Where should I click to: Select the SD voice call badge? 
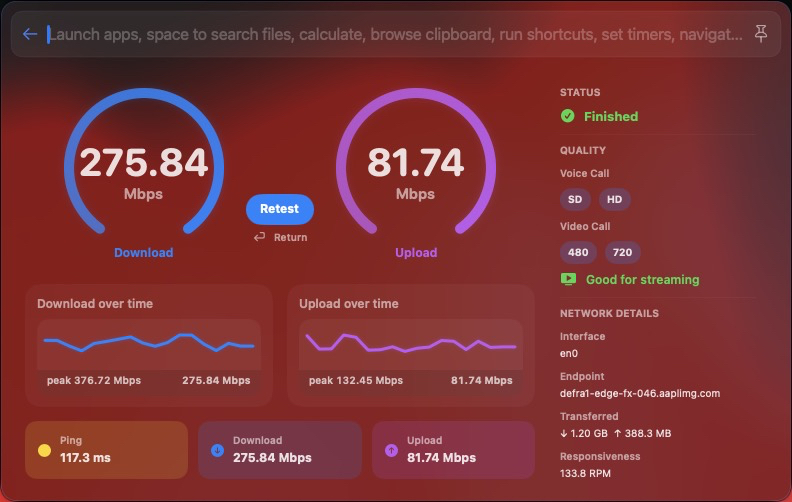tap(575, 199)
